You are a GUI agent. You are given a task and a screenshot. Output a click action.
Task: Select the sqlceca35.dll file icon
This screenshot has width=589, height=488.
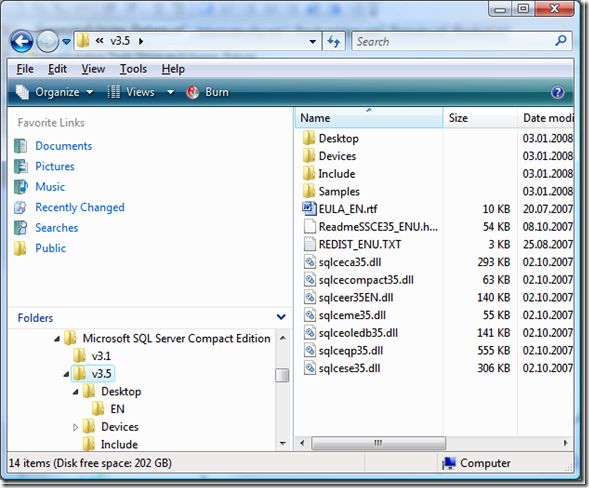point(310,262)
